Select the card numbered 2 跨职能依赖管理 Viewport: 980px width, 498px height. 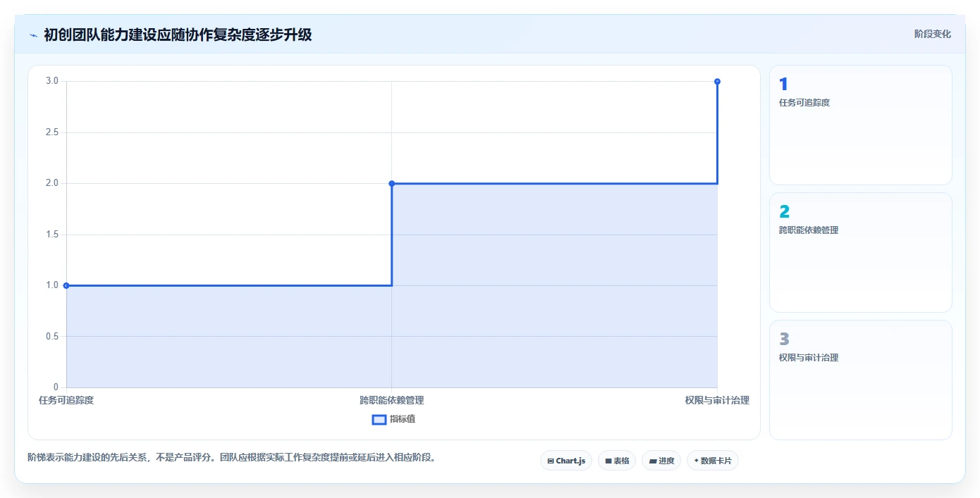(861, 252)
